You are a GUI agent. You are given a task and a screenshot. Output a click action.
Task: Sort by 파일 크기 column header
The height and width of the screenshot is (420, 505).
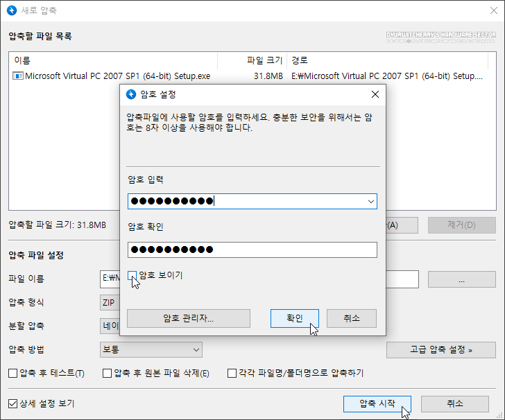[252, 60]
